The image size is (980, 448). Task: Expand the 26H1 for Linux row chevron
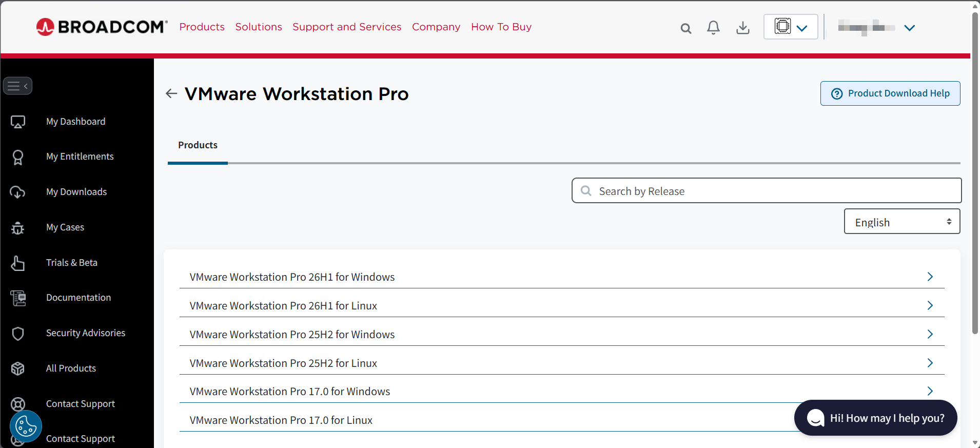click(x=930, y=305)
